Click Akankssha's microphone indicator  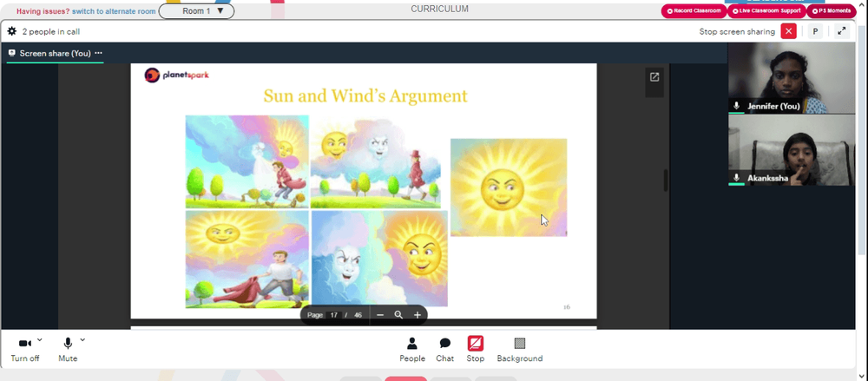pos(736,178)
